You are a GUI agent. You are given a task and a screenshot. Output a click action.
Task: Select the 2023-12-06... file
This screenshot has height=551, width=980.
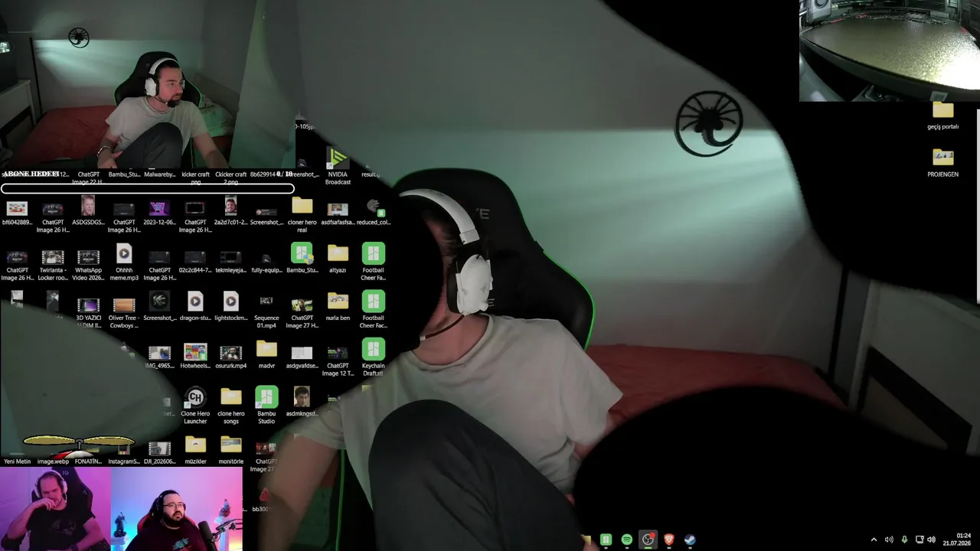click(159, 211)
